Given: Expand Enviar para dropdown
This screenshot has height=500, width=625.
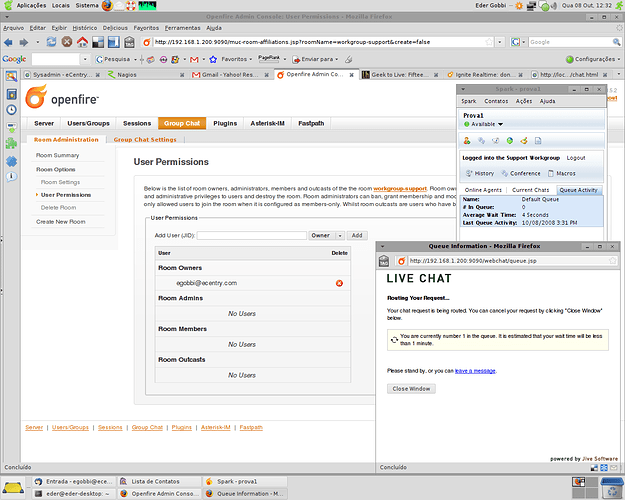Looking at the screenshot, I should [337, 59].
